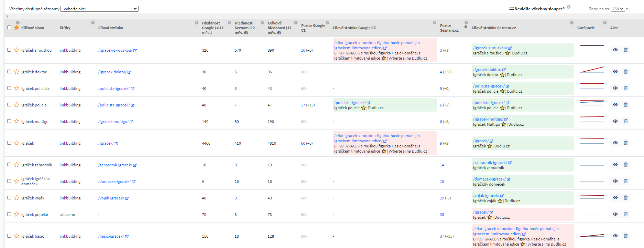Viewport: 644px width, 248px height.
Task: Click linkbuilding tag in igráček doktor row
Action: click(x=70, y=72)
